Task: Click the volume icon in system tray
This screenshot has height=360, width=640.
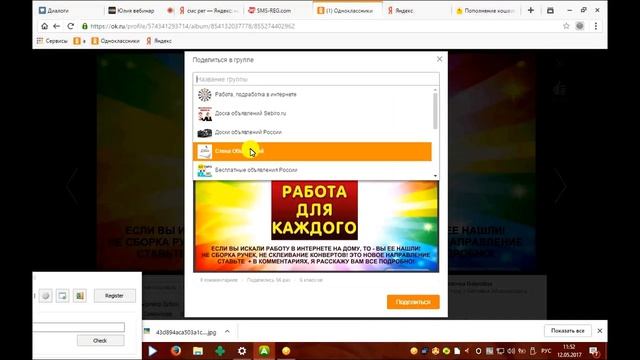Action: coord(511,351)
